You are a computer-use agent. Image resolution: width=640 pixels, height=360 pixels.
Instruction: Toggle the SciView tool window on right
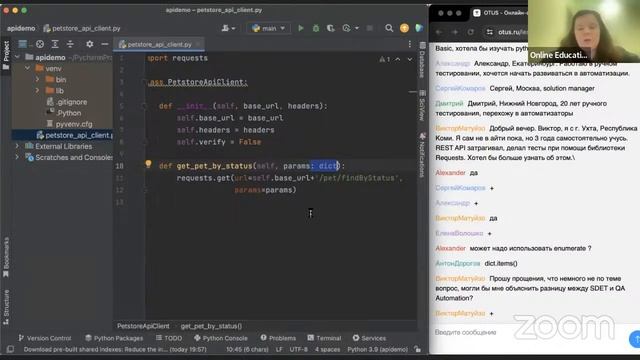(422, 105)
